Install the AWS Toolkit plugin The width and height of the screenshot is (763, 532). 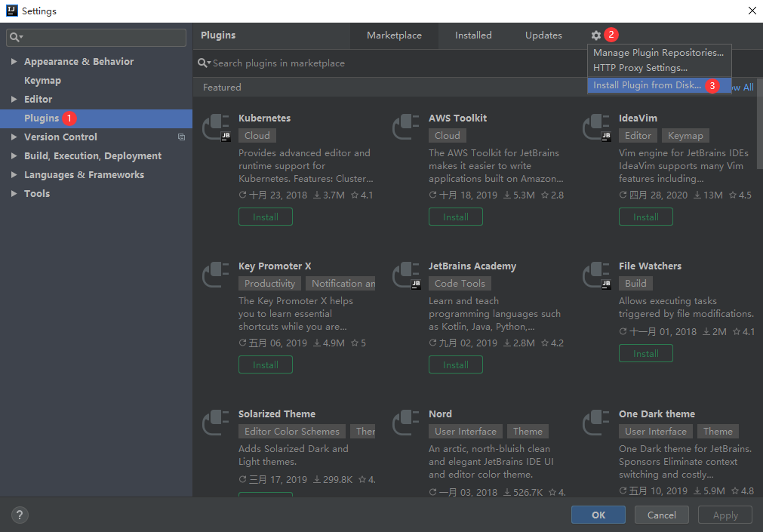(x=456, y=217)
